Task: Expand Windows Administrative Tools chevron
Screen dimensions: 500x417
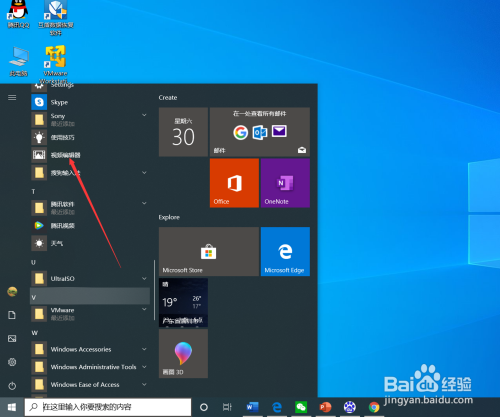Action: coord(144,367)
